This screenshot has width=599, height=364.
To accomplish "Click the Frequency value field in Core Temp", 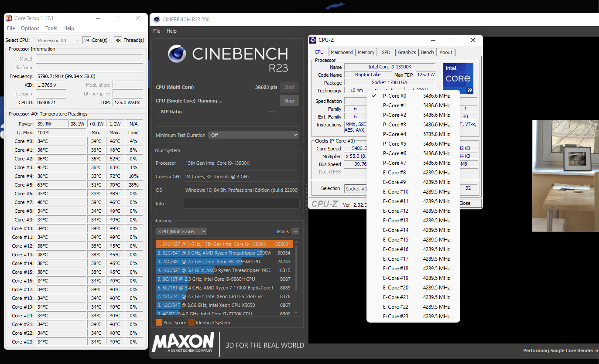I will [89, 76].
